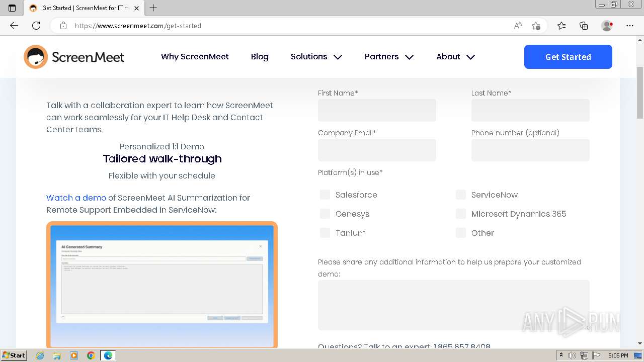644x362 pixels.
Task: Launch media player from taskbar
Action: (x=74, y=355)
